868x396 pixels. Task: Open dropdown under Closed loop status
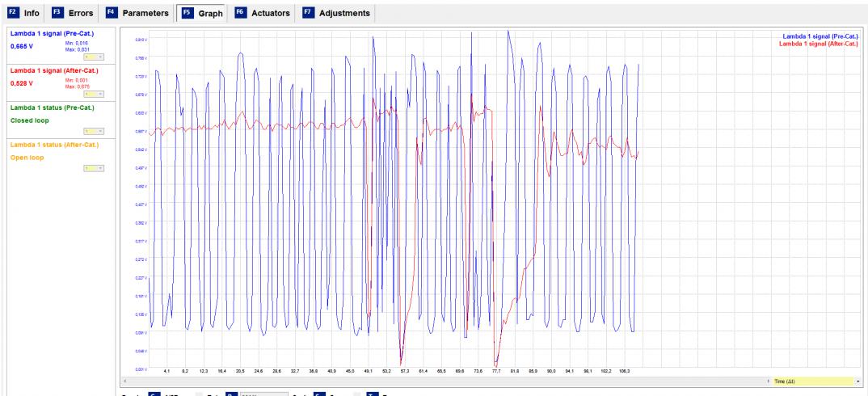tap(94, 131)
